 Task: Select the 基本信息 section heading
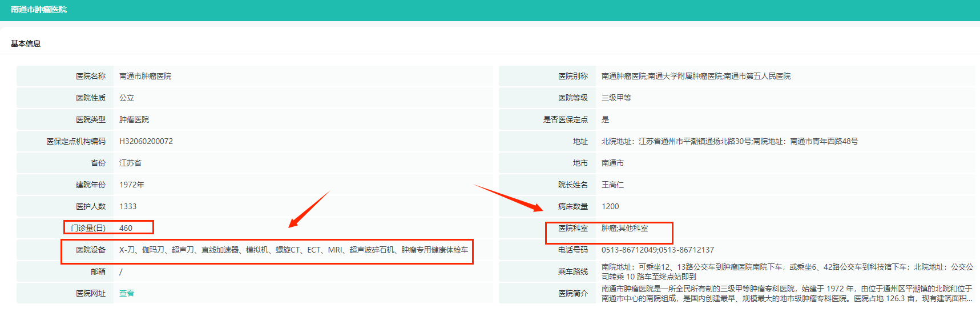pyautogui.click(x=26, y=43)
